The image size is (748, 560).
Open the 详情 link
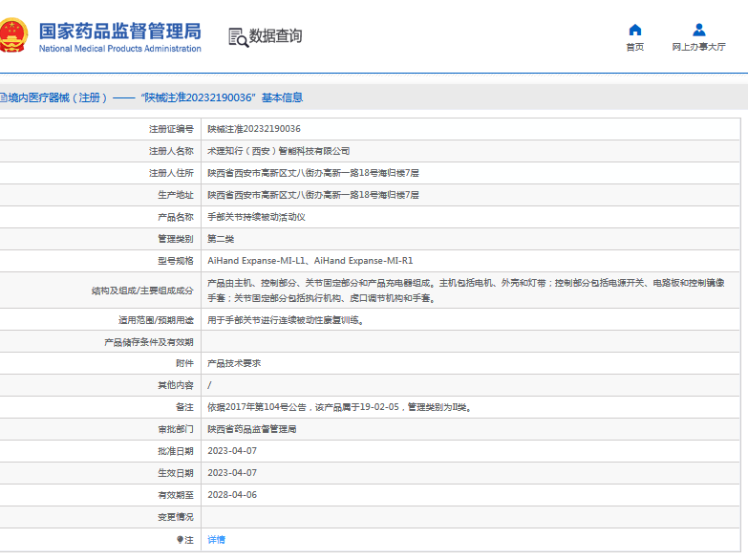[x=216, y=540]
